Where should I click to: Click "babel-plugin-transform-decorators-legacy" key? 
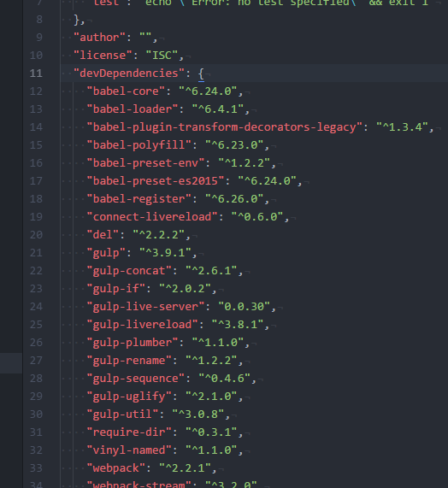pos(225,127)
